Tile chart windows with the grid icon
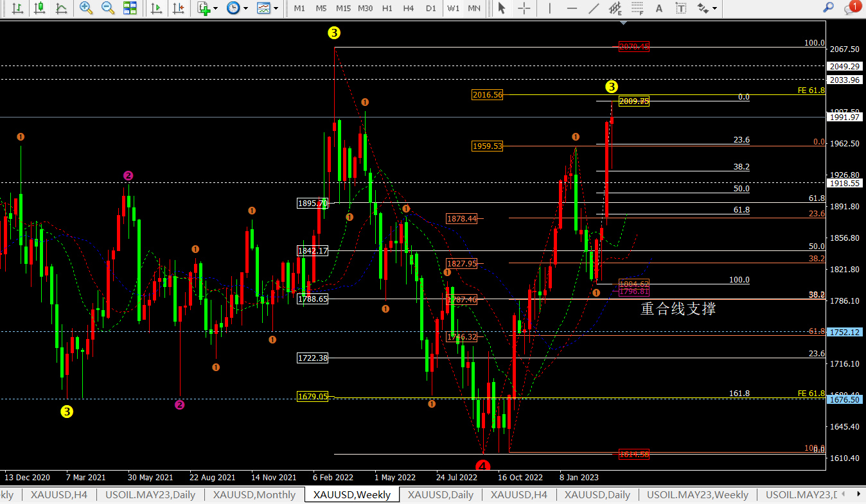The image size is (866, 504). pos(130,8)
